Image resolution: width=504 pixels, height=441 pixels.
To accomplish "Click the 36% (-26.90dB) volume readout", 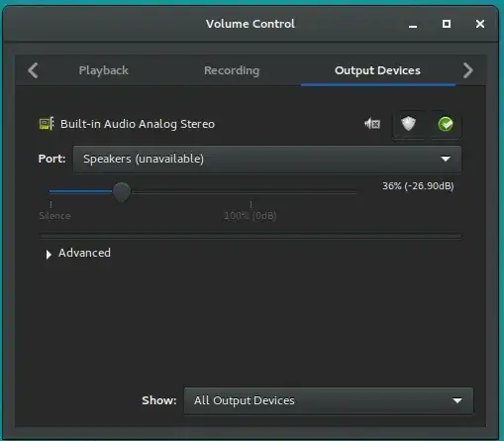I will coord(418,186).
